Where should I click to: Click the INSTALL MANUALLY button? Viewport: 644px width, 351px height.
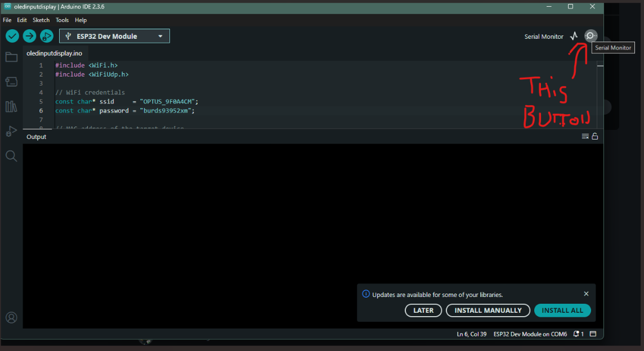pyautogui.click(x=488, y=310)
